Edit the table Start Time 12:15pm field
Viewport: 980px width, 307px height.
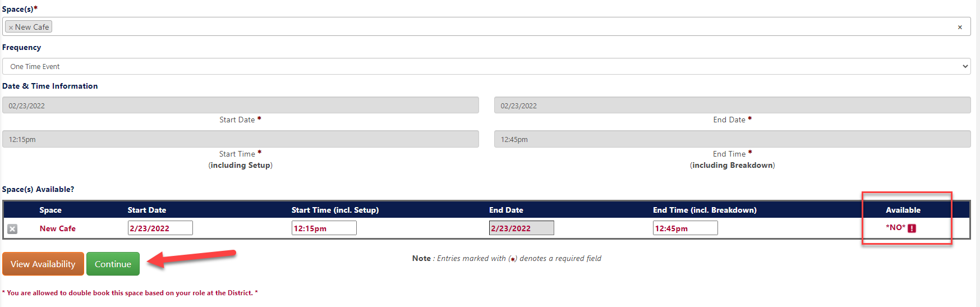(x=324, y=228)
